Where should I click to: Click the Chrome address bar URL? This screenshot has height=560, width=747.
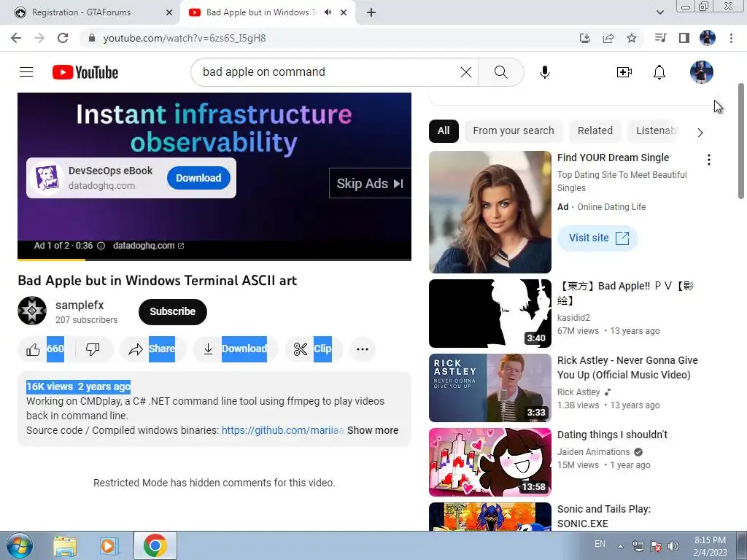pos(185,38)
